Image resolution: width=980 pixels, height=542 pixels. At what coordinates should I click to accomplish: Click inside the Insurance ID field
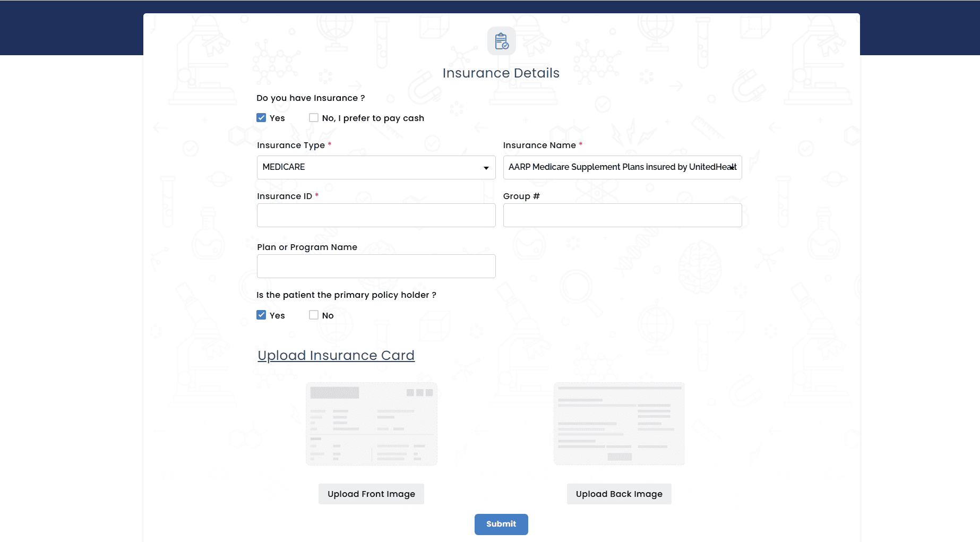coord(376,215)
